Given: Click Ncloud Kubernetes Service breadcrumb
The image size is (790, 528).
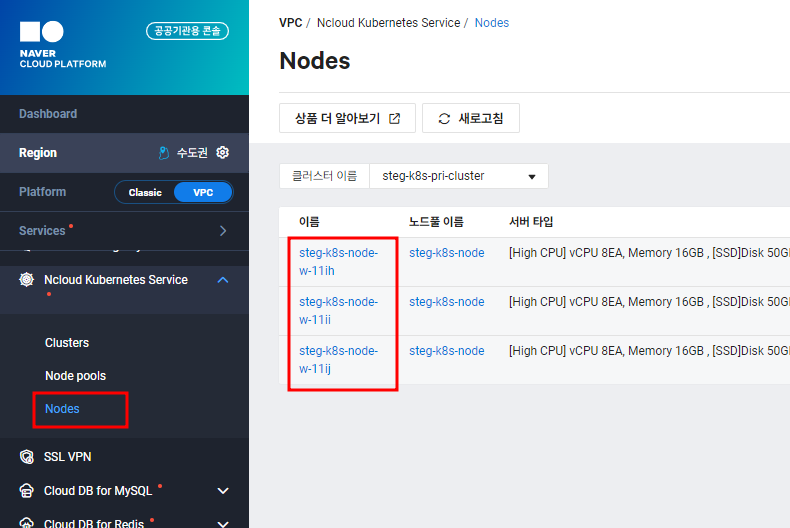Looking at the screenshot, I should [388, 23].
